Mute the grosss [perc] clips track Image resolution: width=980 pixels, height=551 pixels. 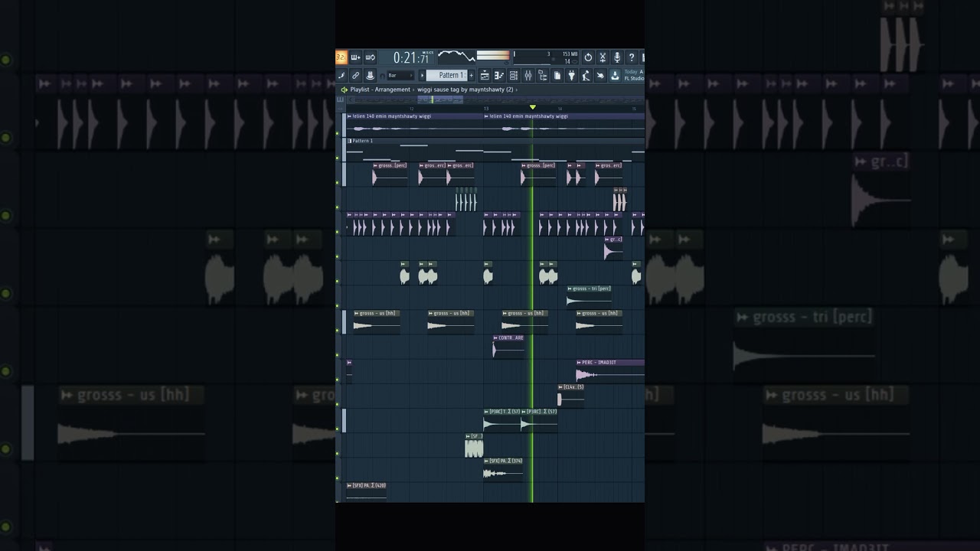[x=338, y=182]
